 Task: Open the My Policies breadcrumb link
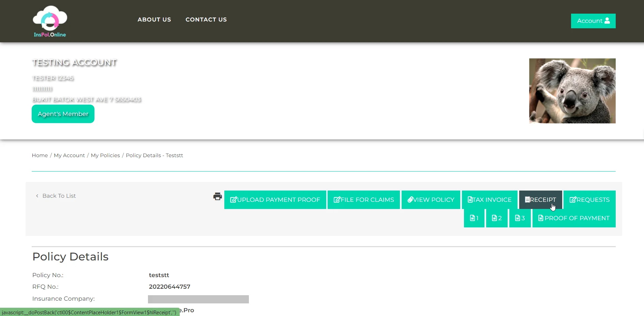click(x=105, y=155)
